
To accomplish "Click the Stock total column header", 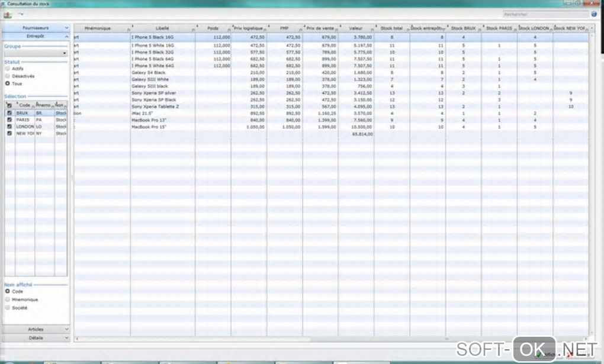I will point(392,28).
